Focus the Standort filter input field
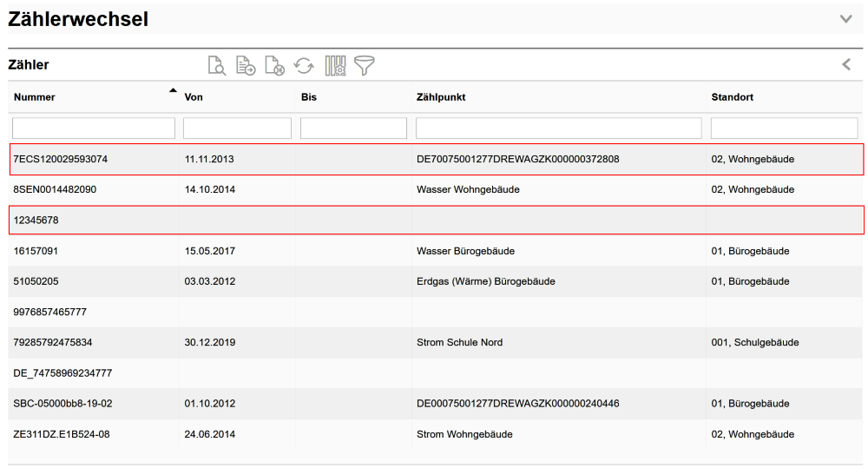The image size is (868, 468). click(x=784, y=129)
